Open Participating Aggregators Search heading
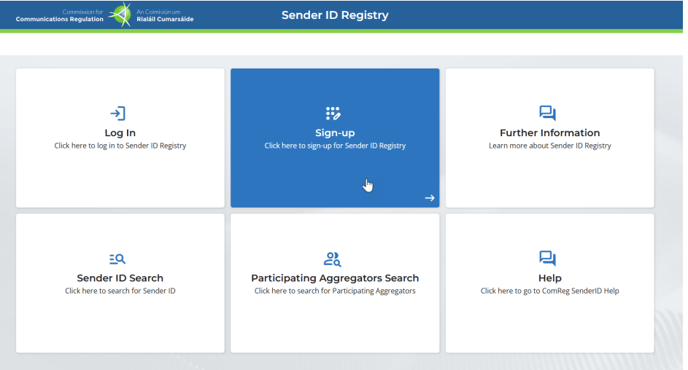The height and width of the screenshot is (370, 688). pos(335,278)
